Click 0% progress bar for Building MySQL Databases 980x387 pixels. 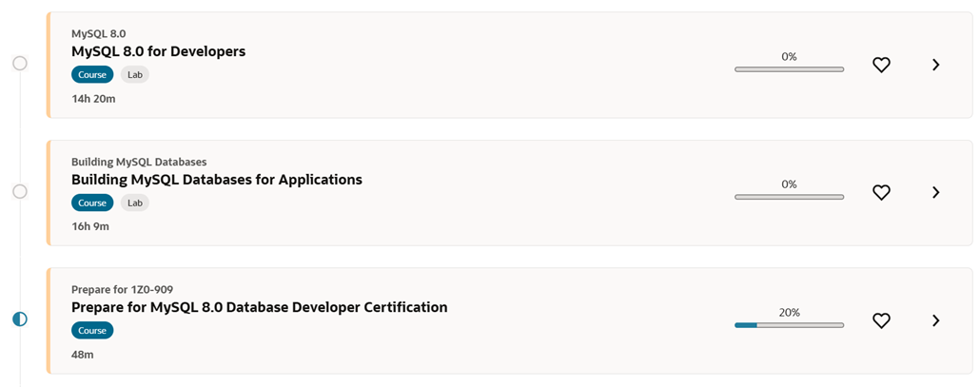coord(789,197)
